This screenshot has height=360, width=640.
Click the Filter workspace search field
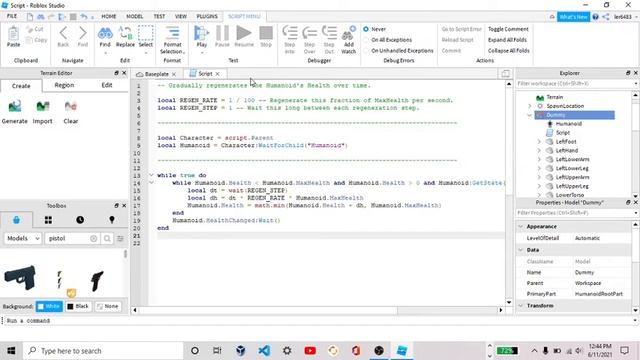click(575, 84)
